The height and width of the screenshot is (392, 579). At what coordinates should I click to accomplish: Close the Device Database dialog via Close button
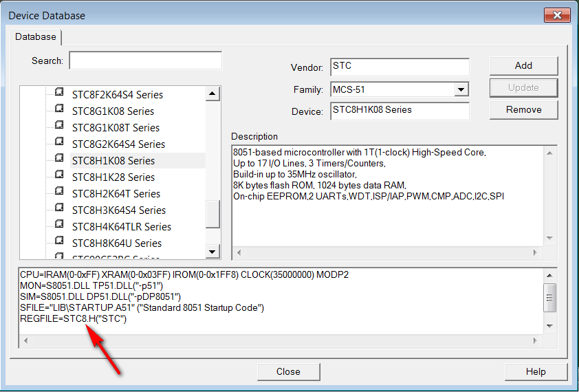[x=288, y=371]
